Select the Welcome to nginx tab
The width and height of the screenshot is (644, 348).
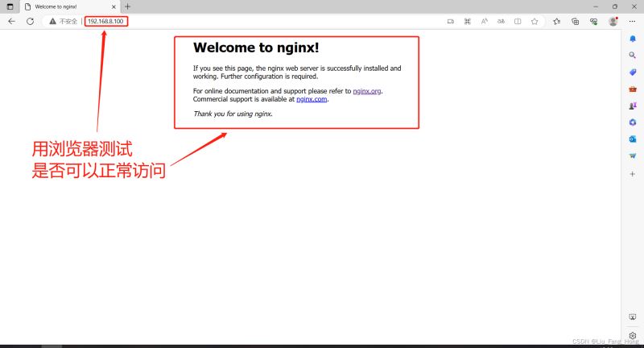point(69,7)
